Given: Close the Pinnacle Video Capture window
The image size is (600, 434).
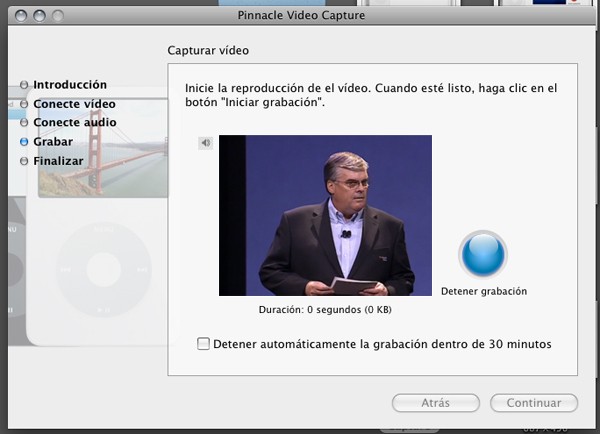Looking at the screenshot, I should tap(21, 16).
